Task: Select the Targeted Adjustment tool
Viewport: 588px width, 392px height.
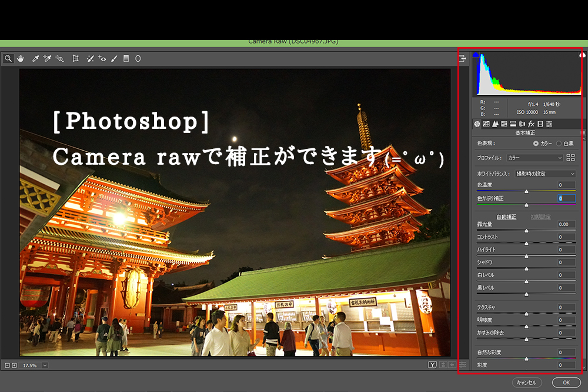Action: (59, 59)
